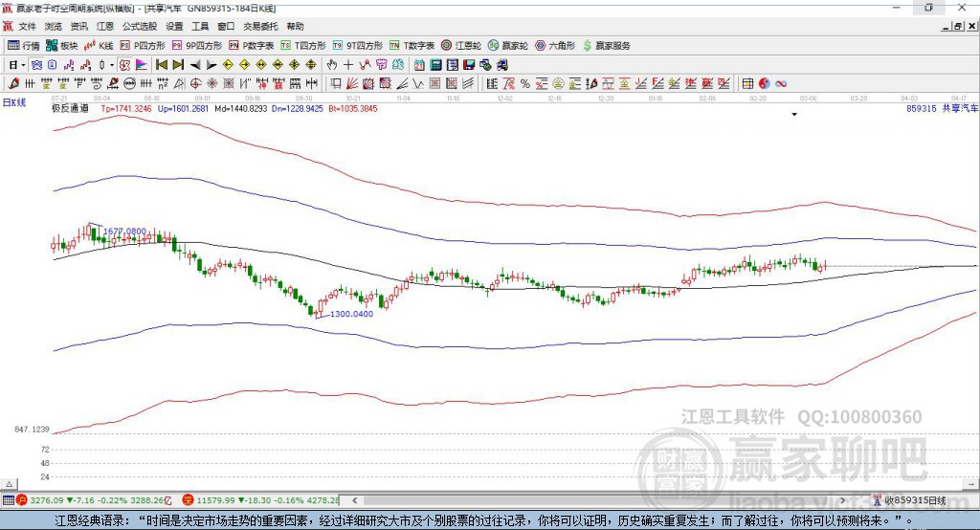Click the bottom-left up triangle expander

tap(9, 484)
